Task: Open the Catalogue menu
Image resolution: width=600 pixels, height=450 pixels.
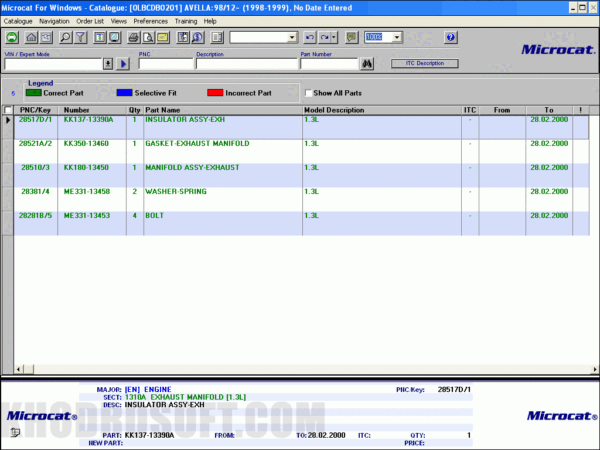Action: point(18,21)
